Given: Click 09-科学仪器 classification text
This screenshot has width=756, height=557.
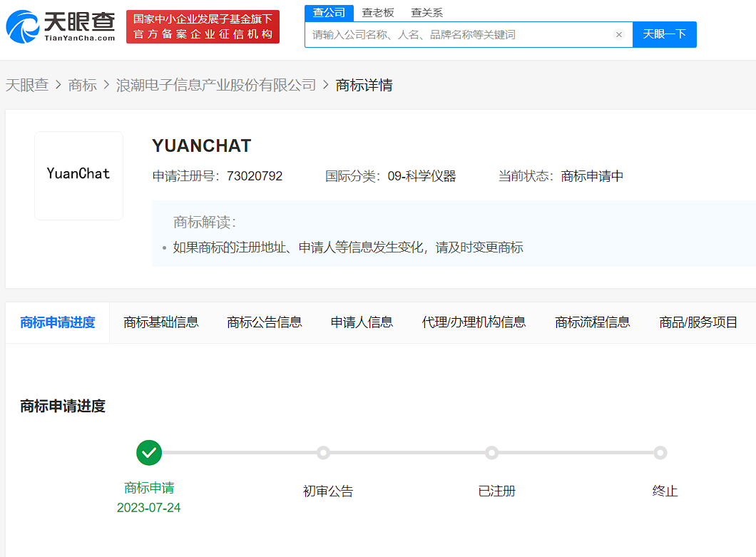Looking at the screenshot, I should (x=422, y=176).
